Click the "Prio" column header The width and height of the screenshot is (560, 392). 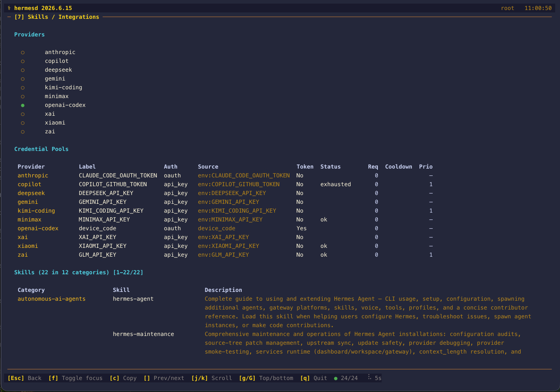(426, 167)
